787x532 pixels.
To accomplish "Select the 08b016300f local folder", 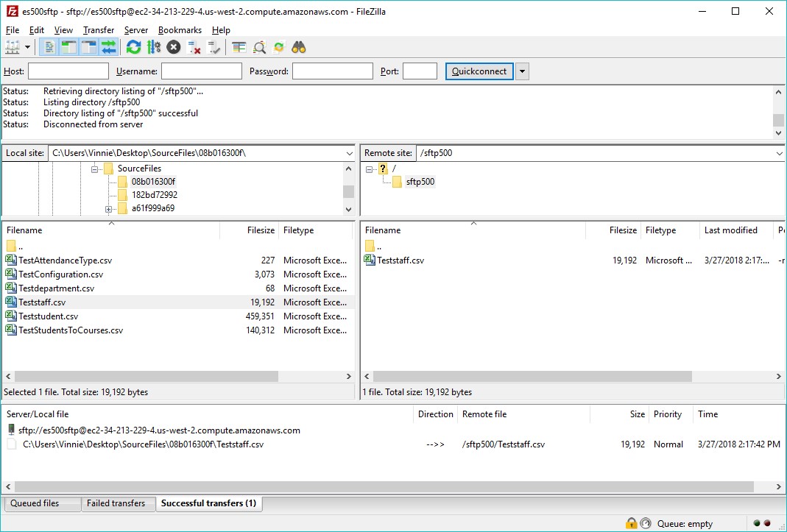I will 153,182.
